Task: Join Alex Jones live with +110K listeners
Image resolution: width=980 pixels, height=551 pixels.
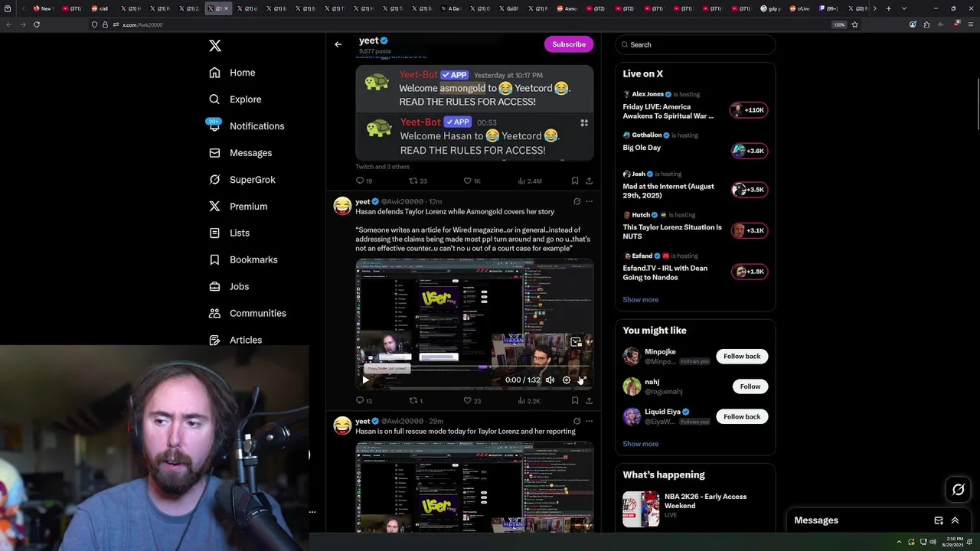Action: [750, 110]
